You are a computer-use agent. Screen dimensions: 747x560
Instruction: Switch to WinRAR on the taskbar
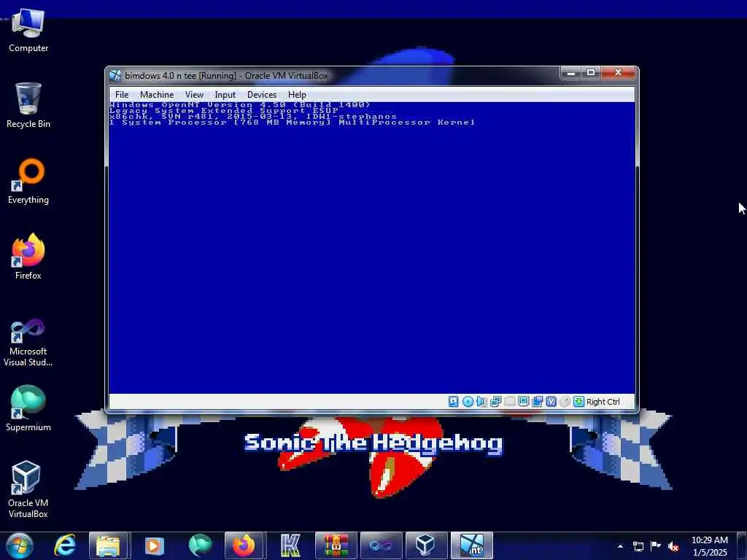(336, 545)
